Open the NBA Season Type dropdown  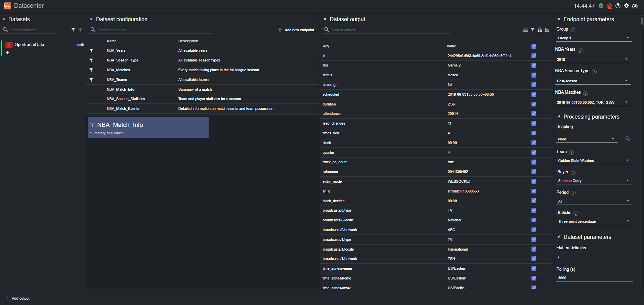click(593, 81)
